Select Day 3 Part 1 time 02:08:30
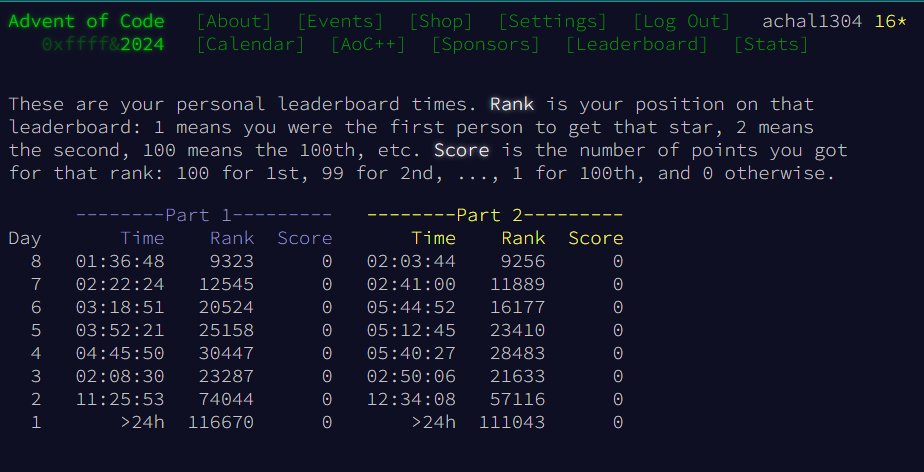This screenshot has height=472, width=924. [x=120, y=376]
